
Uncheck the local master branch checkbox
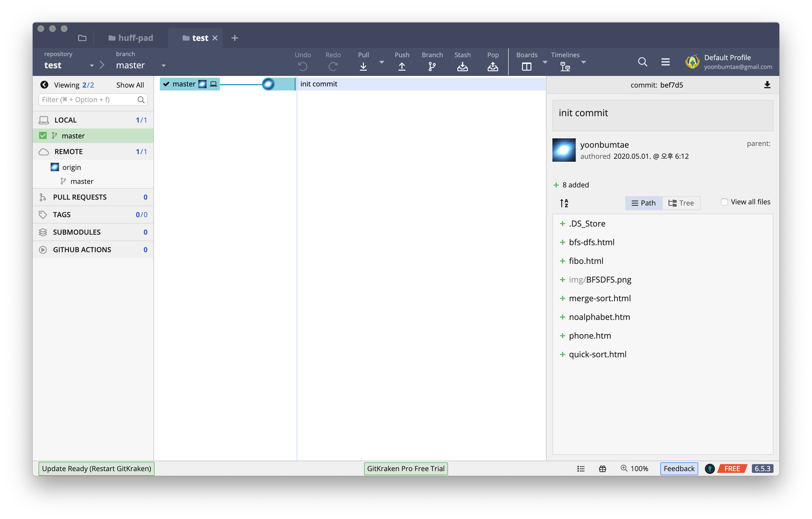(x=43, y=136)
